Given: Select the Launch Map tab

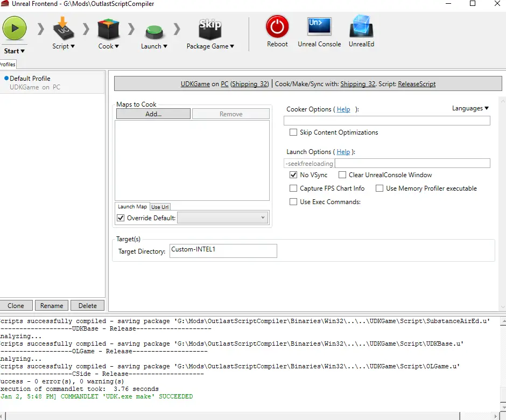Looking at the screenshot, I should 132,207.
